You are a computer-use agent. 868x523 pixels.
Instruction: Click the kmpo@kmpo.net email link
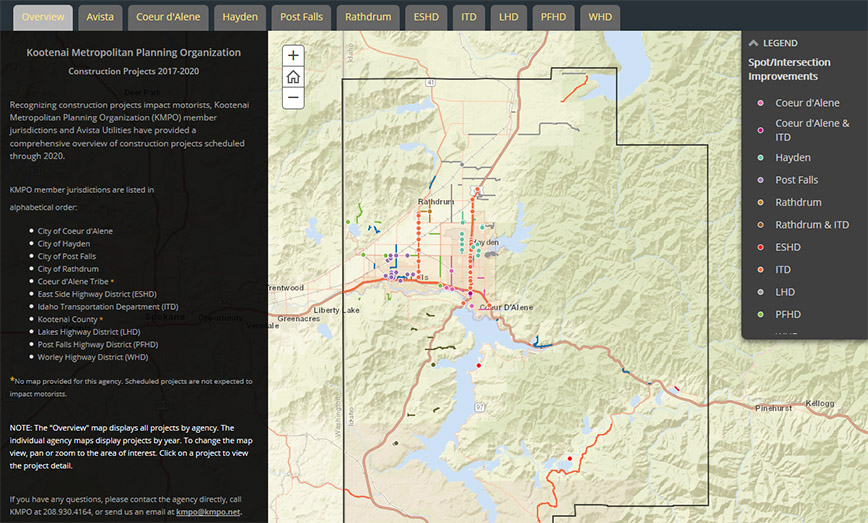[x=208, y=512]
